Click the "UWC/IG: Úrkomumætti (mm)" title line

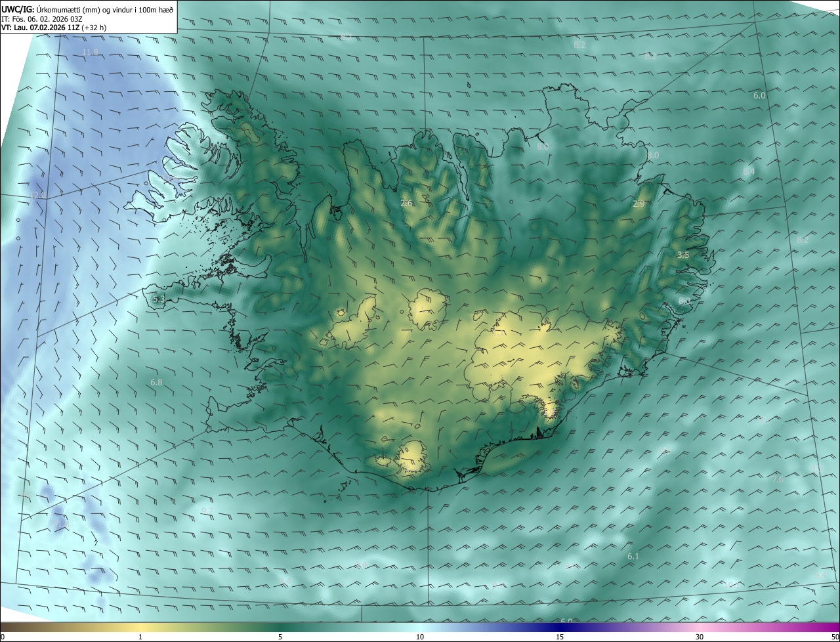point(88,9)
